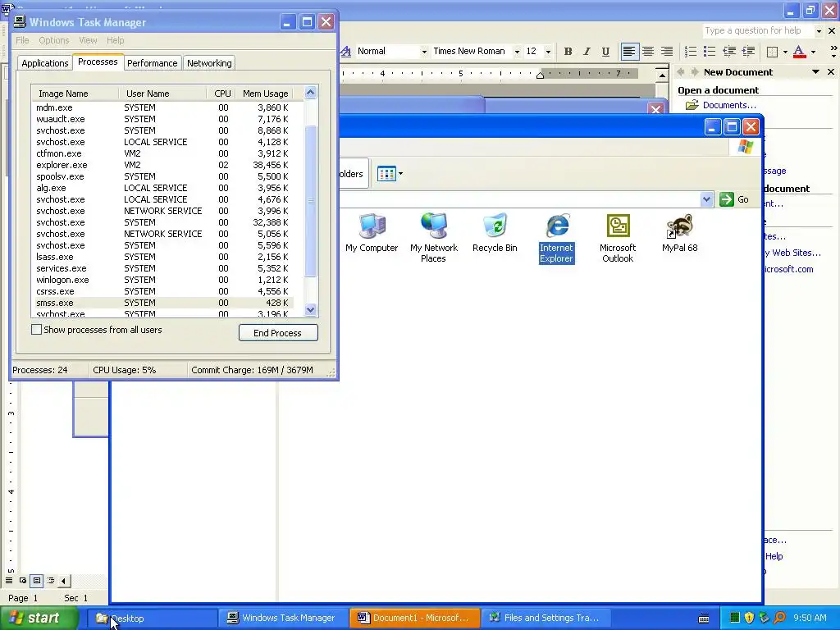Click the process list scroll up arrow
840x630 pixels.
coord(311,93)
